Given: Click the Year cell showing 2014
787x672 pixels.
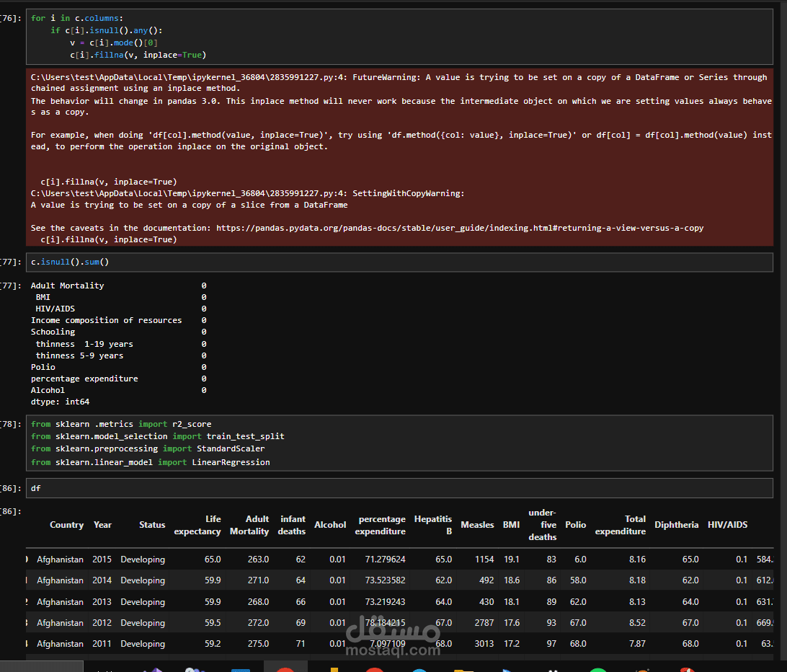Looking at the screenshot, I should pyautogui.click(x=102, y=580).
